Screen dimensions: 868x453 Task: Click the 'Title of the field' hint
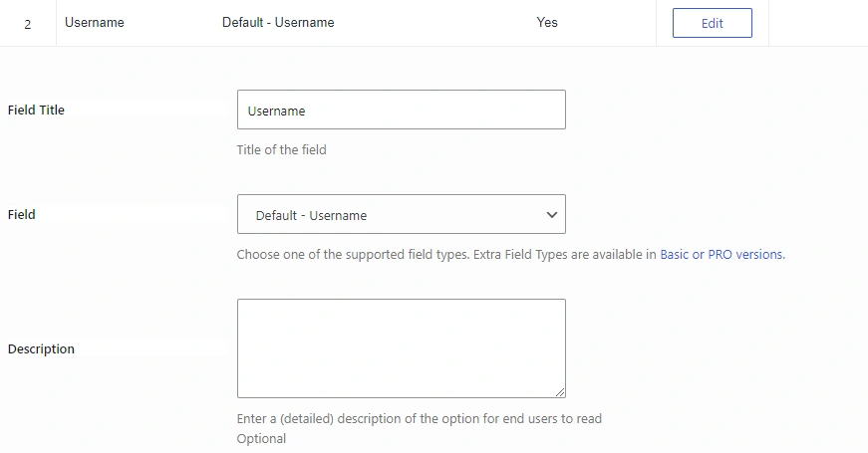[x=281, y=150]
